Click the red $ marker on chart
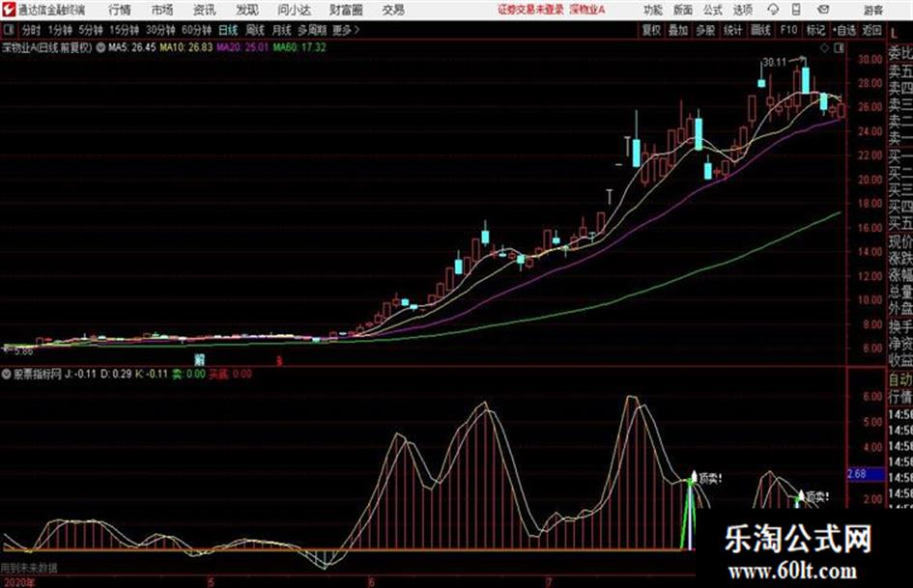This screenshot has width=913, height=588. [x=279, y=361]
